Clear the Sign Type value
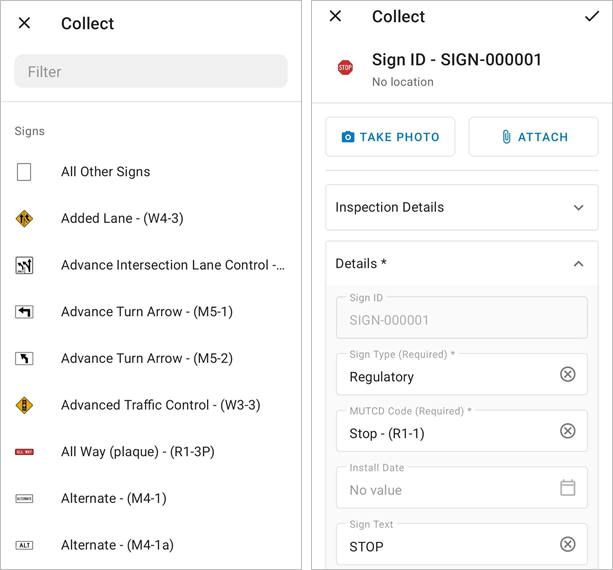The height and width of the screenshot is (570, 613). [568, 374]
